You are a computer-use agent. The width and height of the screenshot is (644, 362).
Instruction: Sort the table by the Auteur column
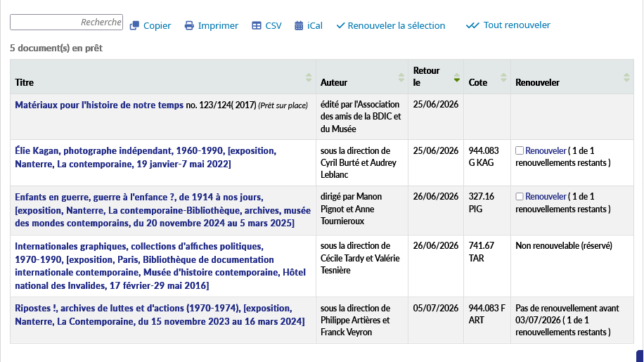click(401, 77)
